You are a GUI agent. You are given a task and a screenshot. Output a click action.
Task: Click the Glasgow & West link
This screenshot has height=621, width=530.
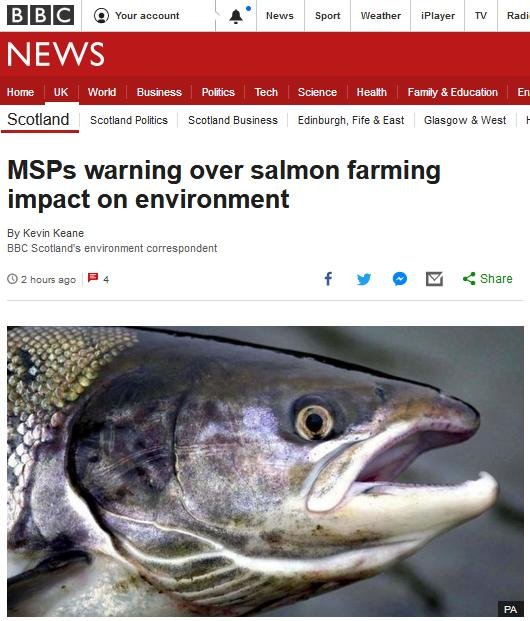(465, 120)
